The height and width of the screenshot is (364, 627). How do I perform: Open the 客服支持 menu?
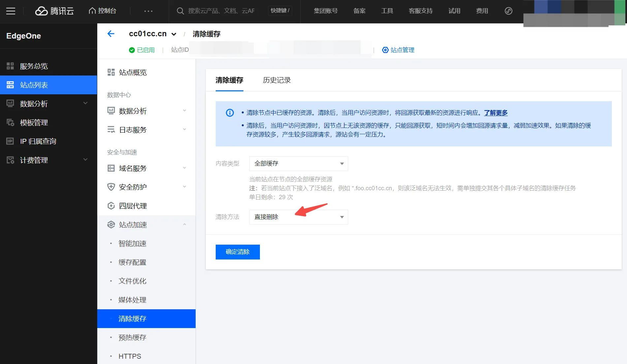click(x=421, y=11)
